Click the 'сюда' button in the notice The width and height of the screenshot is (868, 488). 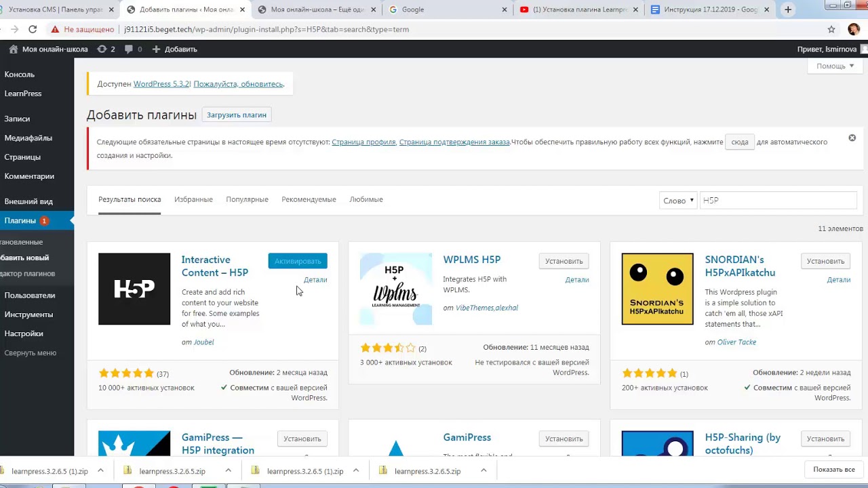(740, 142)
